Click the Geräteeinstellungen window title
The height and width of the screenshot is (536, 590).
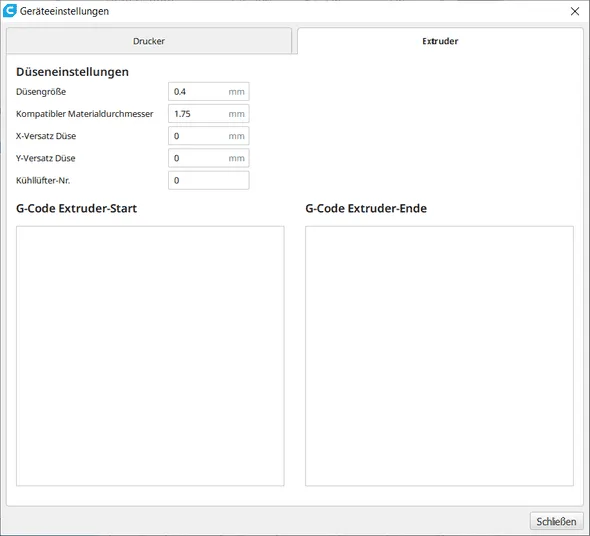pyautogui.click(x=64, y=11)
